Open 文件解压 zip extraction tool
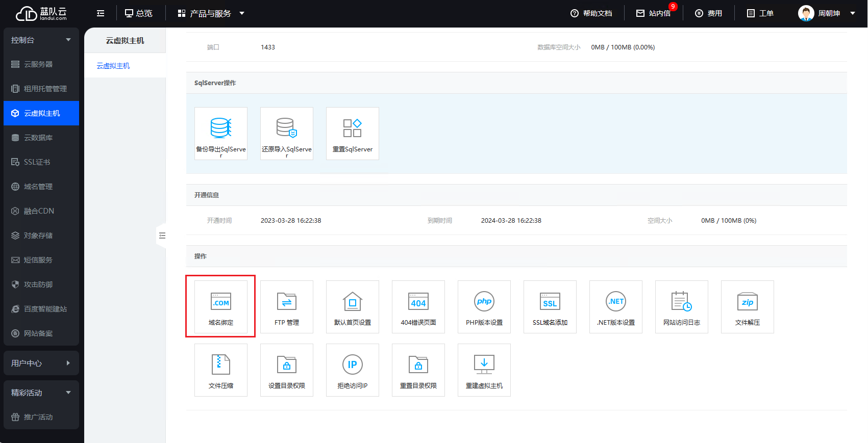The image size is (868, 443). coord(747,306)
